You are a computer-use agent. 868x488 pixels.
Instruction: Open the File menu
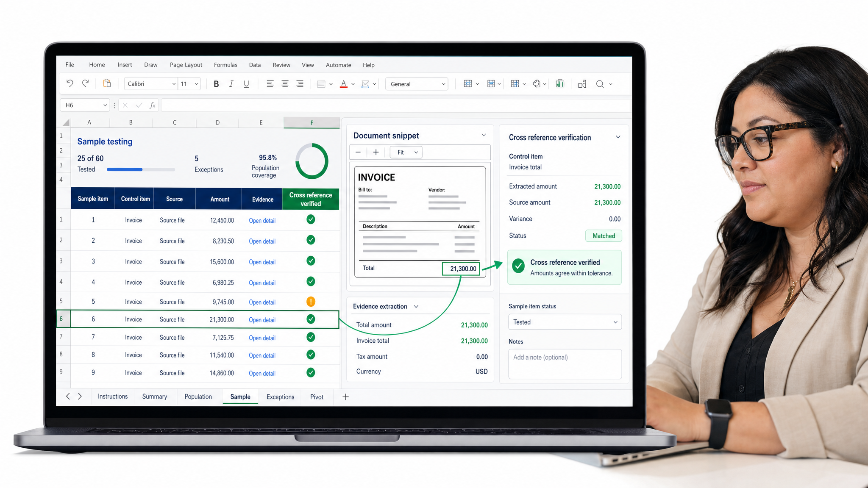(x=70, y=65)
